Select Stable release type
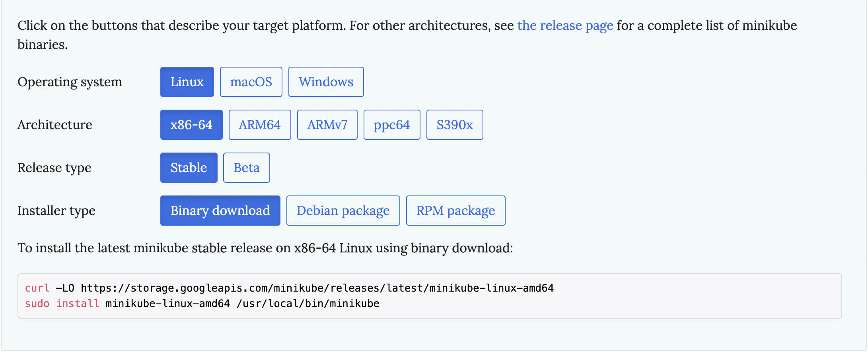The height and width of the screenshot is (352, 868). point(189,168)
